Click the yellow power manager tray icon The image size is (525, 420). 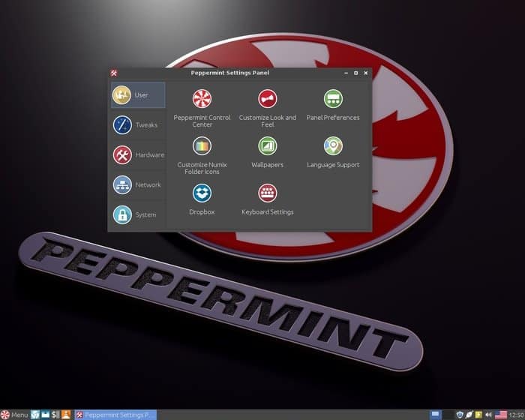coord(478,415)
